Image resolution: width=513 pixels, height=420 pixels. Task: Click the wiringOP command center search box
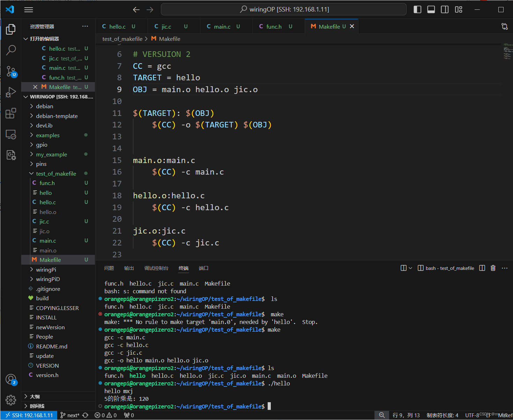click(284, 9)
